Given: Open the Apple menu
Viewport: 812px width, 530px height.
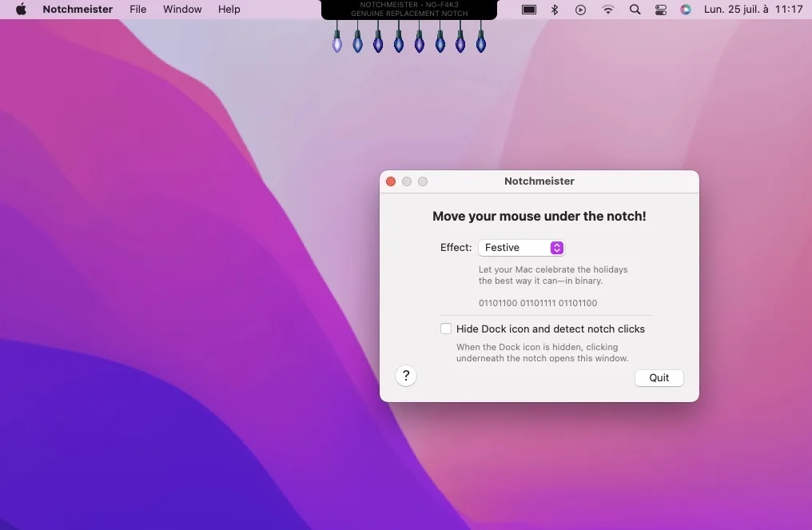Looking at the screenshot, I should point(21,10).
